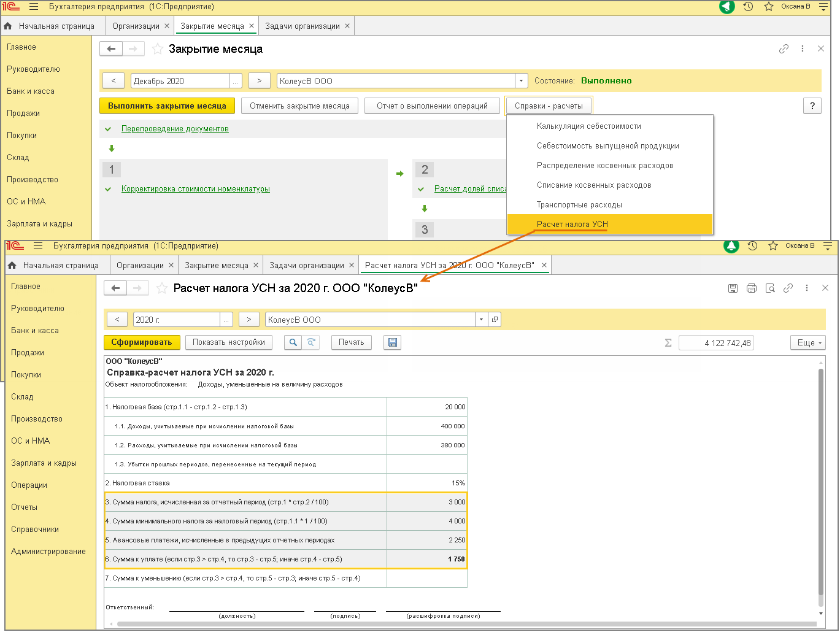
Task: Go to previous year before 2020 г.
Action: (117, 320)
